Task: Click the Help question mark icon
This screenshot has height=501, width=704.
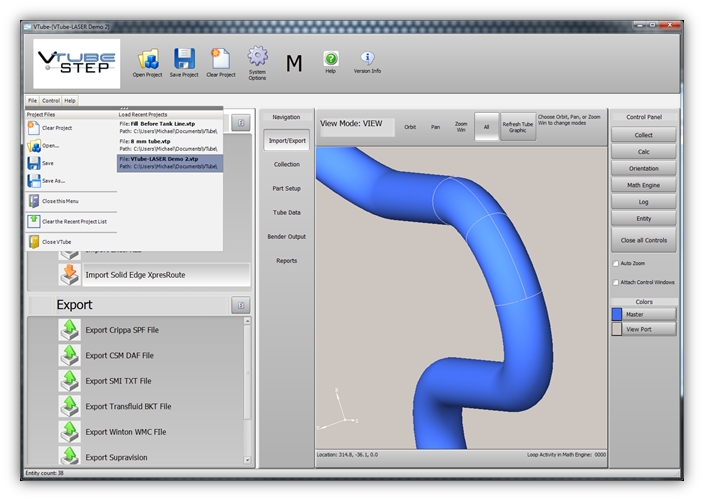Action: tap(330, 59)
